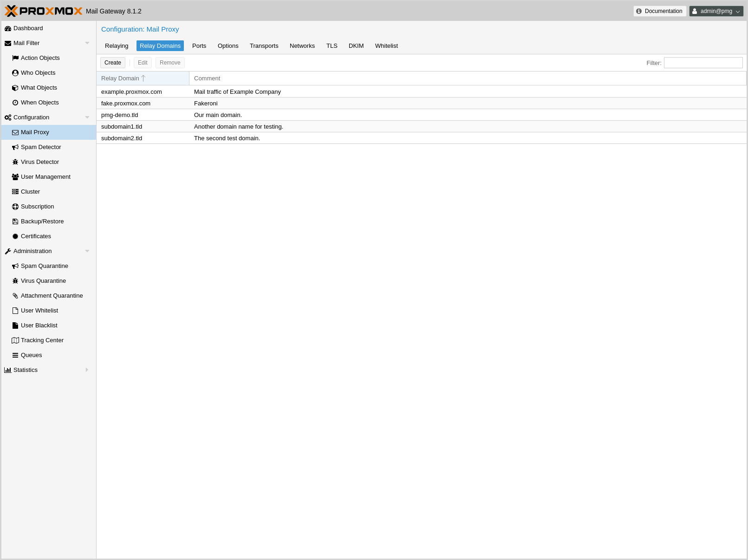Open the Documentation link
The width and height of the screenshot is (748, 560).
coord(659,11)
